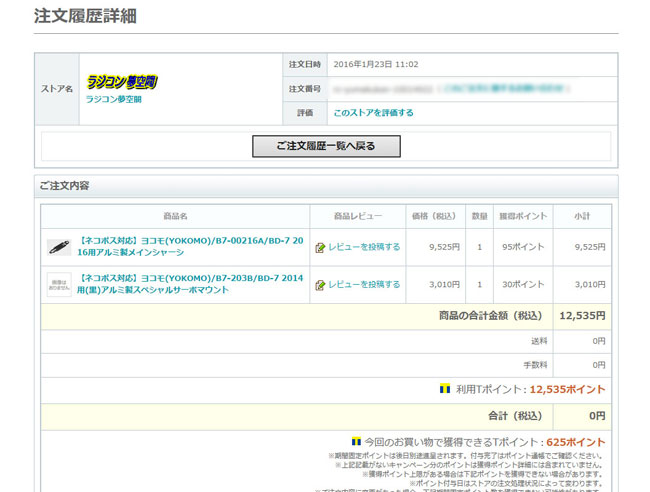Select the 0円 final total amount
This screenshot has height=492, width=650.
click(597, 416)
